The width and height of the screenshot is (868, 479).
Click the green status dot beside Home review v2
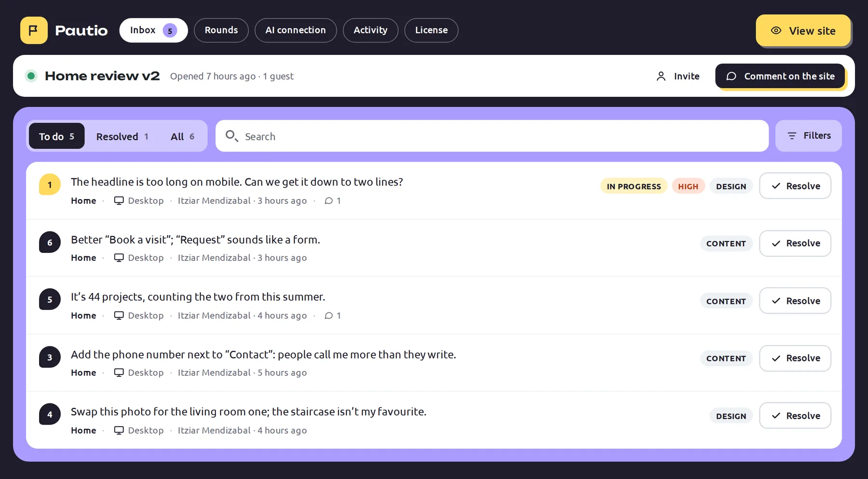31,76
